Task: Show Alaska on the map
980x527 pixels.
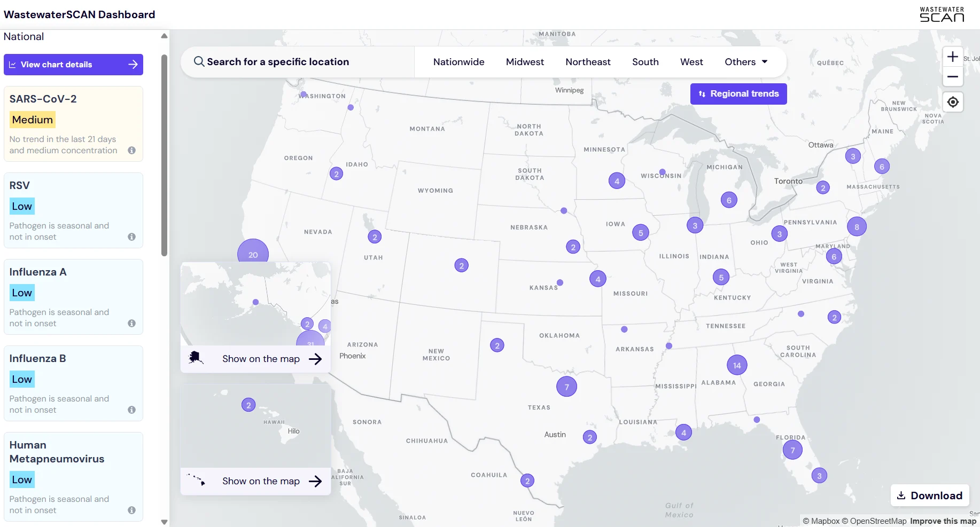Action: click(255, 359)
